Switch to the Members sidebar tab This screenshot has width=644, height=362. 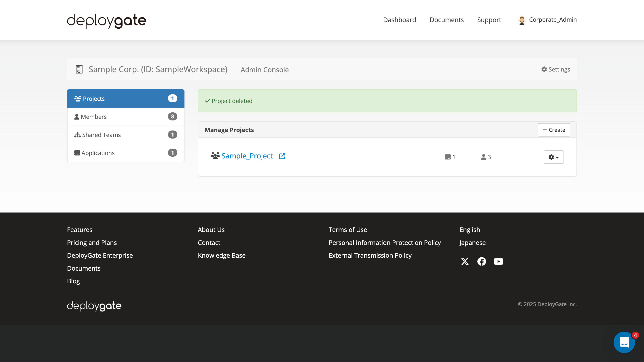tap(125, 117)
